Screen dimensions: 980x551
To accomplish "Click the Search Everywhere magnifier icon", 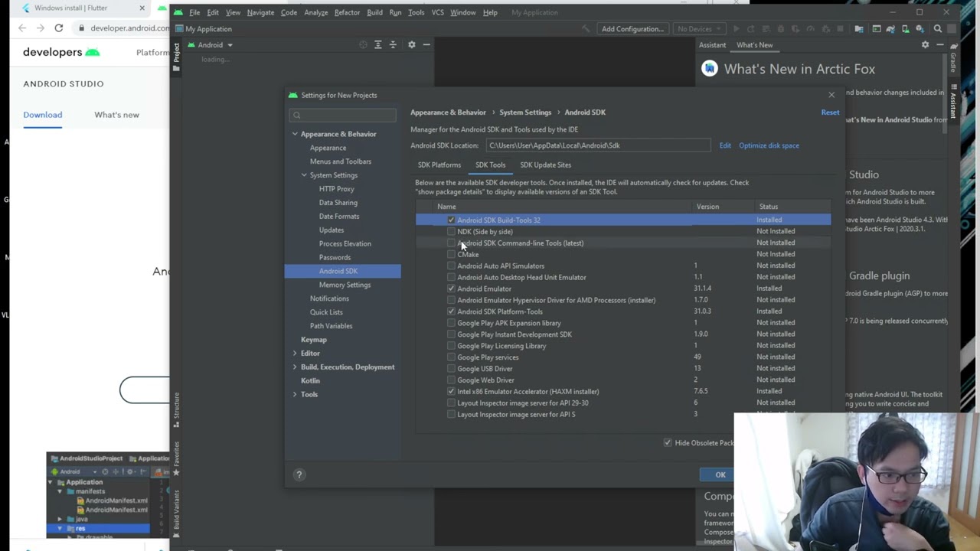I will tap(937, 29).
